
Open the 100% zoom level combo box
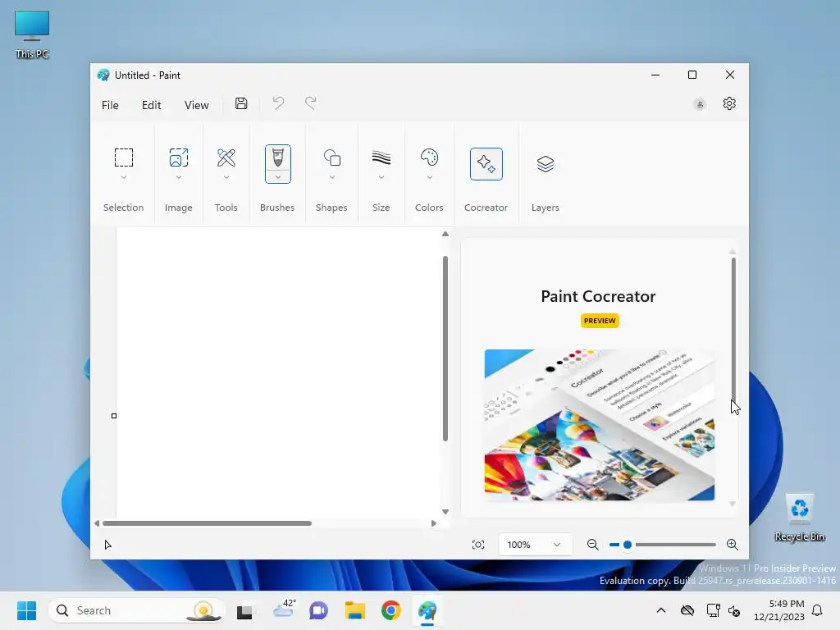click(x=535, y=545)
